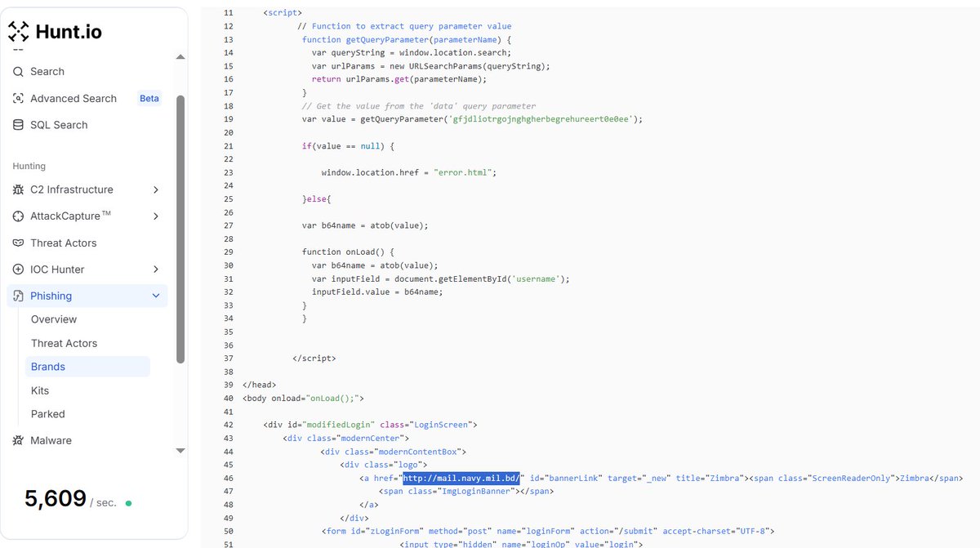Click the Hunting section heading
980x548 pixels.
click(29, 166)
